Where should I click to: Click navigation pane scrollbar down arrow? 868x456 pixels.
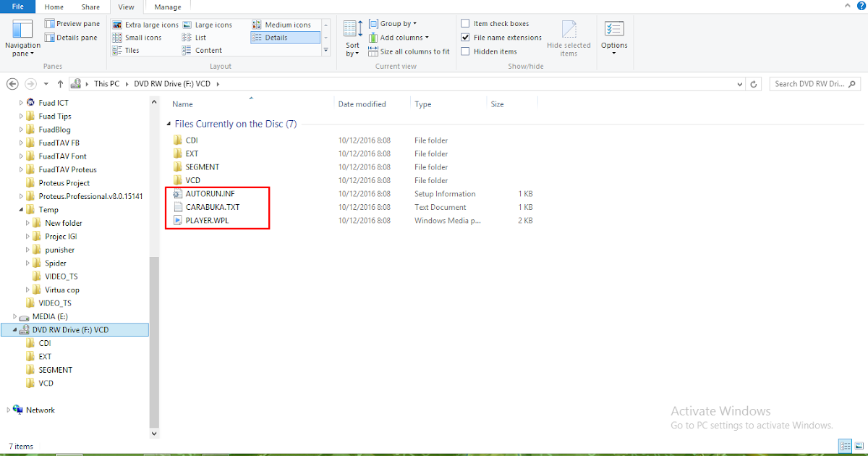coord(154,433)
